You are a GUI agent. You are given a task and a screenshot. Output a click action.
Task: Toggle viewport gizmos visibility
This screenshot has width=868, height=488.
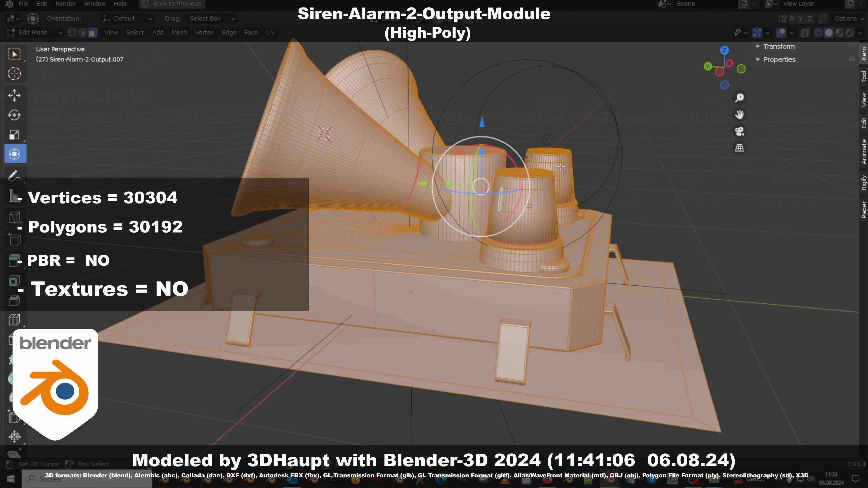coord(757,33)
